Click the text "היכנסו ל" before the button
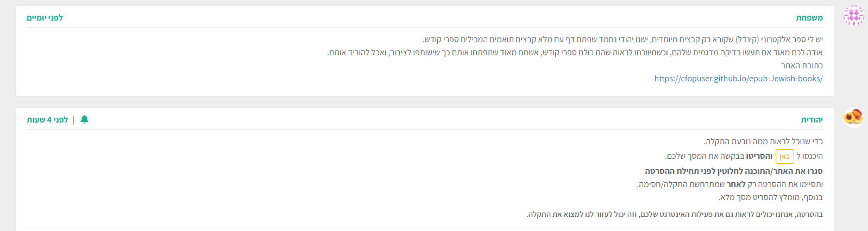The height and width of the screenshot is (231, 868). click(809, 156)
